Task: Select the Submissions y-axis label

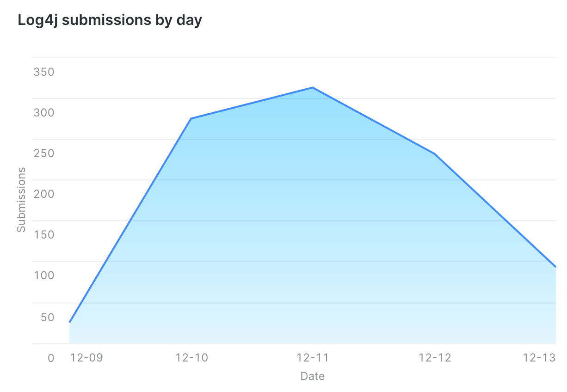Action: pos(21,200)
